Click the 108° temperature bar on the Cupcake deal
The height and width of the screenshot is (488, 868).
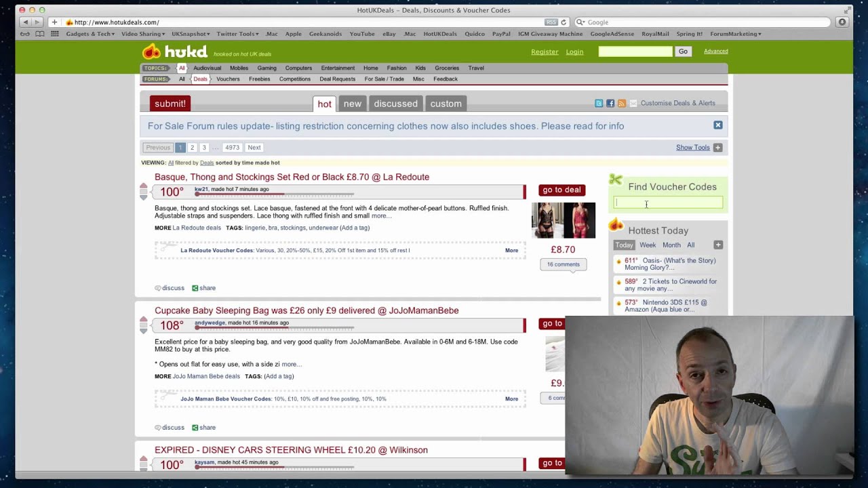339,325
